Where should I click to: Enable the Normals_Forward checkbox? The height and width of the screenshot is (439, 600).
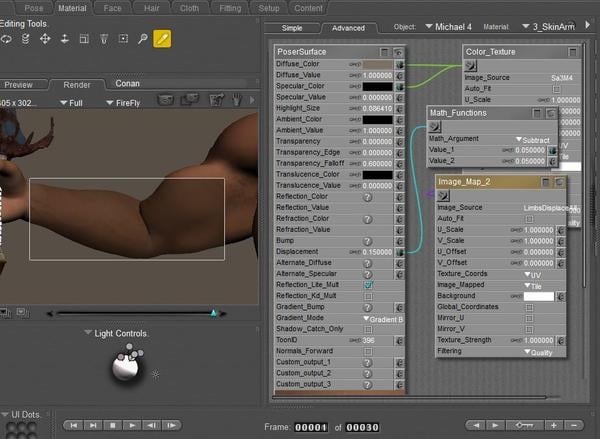point(368,351)
